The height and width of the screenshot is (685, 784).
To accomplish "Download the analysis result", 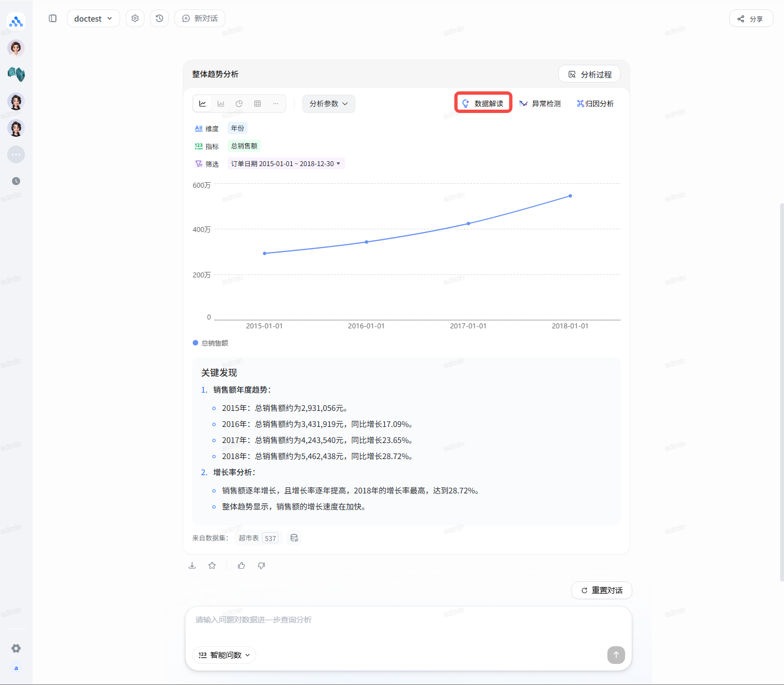I will [192, 565].
